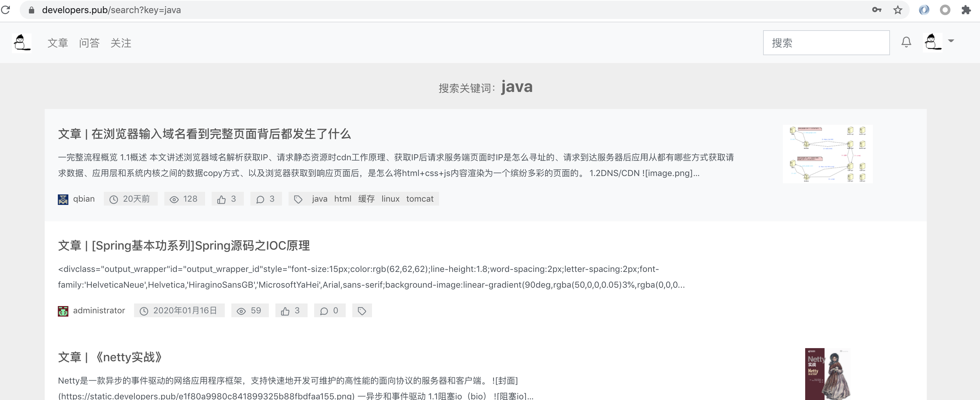Toggle like on the first article
The width and height of the screenshot is (980, 400).
222,198
